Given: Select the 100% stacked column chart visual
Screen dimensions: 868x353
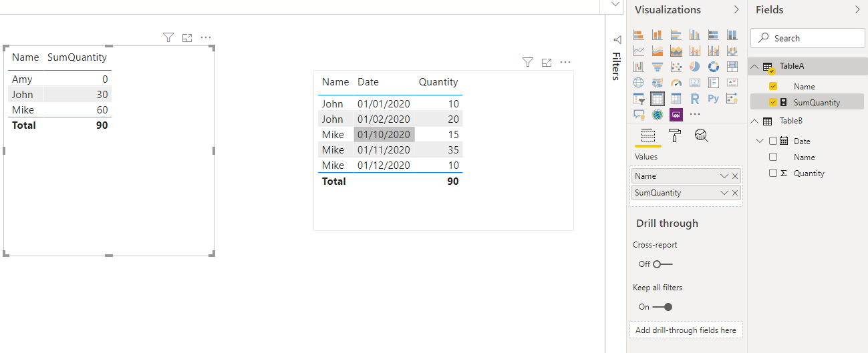Looking at the screenshot, I should click(x=732, y=35).
